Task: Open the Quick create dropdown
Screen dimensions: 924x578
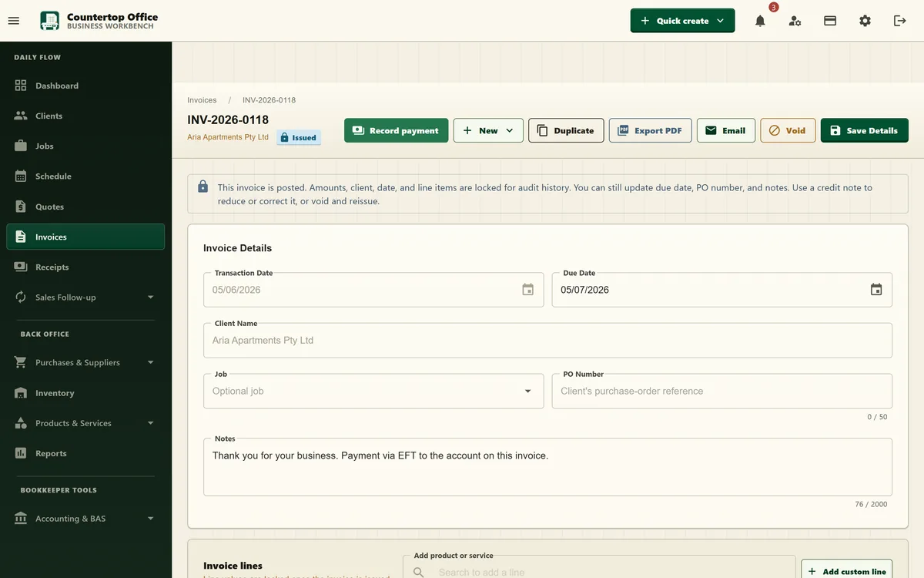Action: click(x=682, y=21)
